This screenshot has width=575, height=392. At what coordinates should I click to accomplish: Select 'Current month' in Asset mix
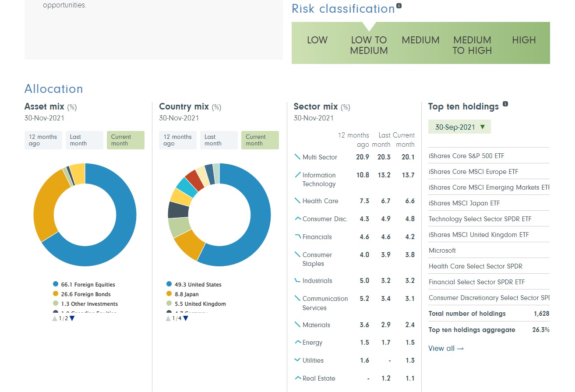[x=125, y=140]
